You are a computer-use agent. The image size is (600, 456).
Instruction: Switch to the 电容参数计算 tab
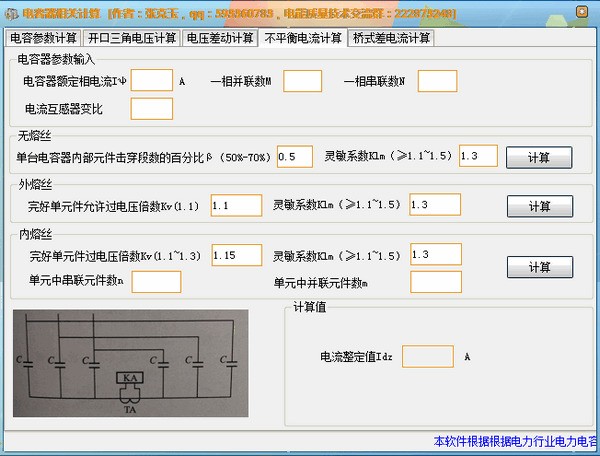(43, 39)
